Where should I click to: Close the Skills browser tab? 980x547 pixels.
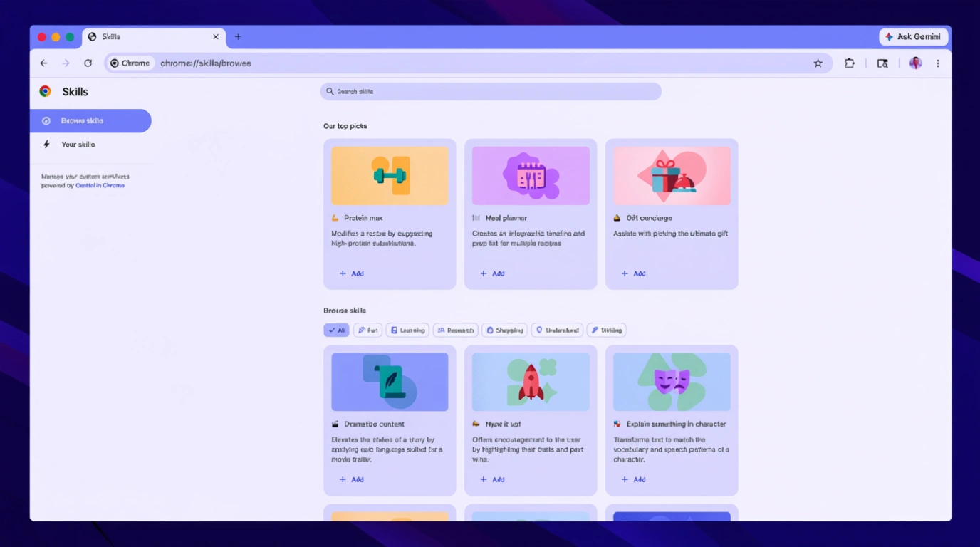point(216,37)
